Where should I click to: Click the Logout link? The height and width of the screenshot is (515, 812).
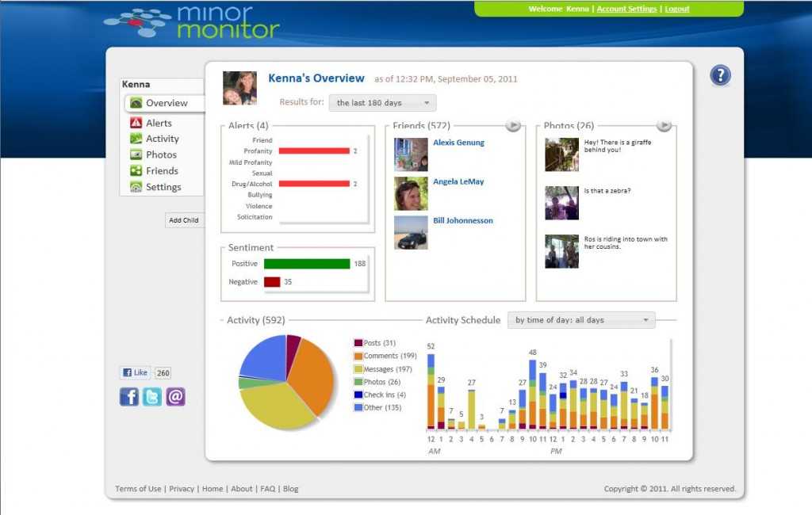point(676,9)
